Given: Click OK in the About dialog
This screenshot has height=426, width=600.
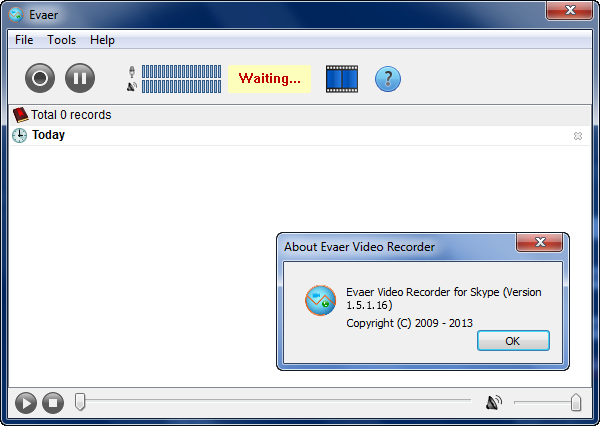Looking at the screenshot, I should pos(513,341).
